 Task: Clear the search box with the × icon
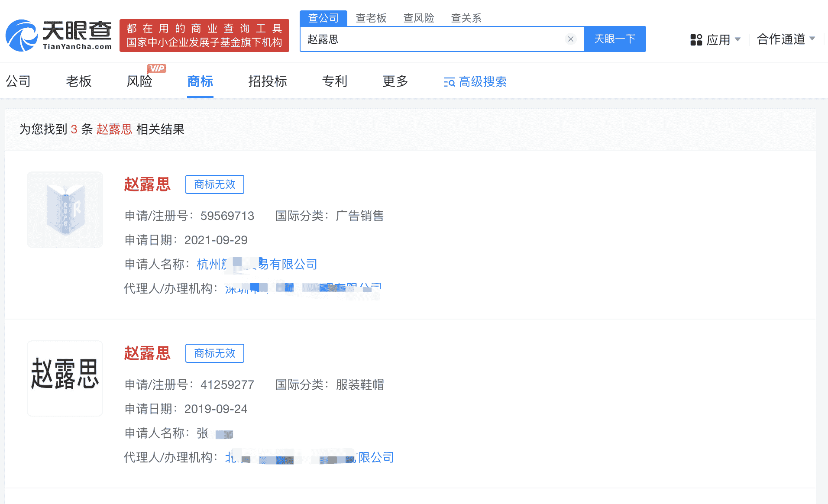coord(570,39)
